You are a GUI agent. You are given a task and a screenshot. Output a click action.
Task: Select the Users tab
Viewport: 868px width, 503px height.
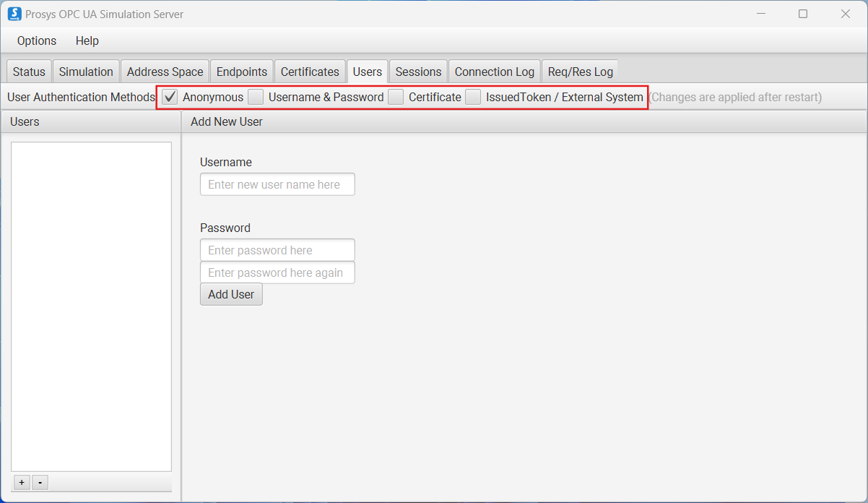point(368,72)
